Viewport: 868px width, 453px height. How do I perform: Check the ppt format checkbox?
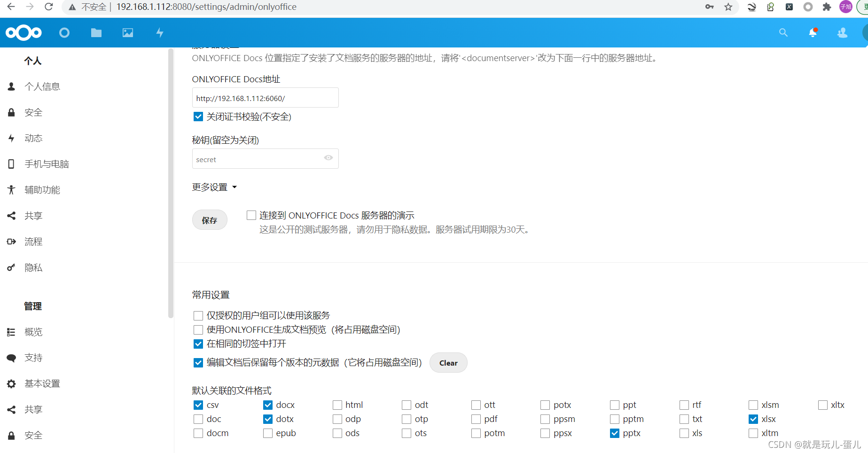click(x=615, y=405)
